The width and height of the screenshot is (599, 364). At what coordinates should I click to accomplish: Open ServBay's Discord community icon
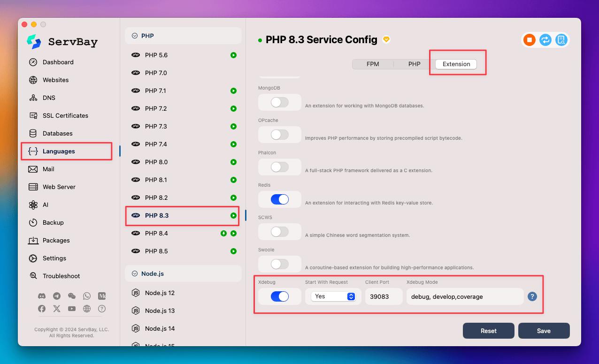(x=42, y=296)
